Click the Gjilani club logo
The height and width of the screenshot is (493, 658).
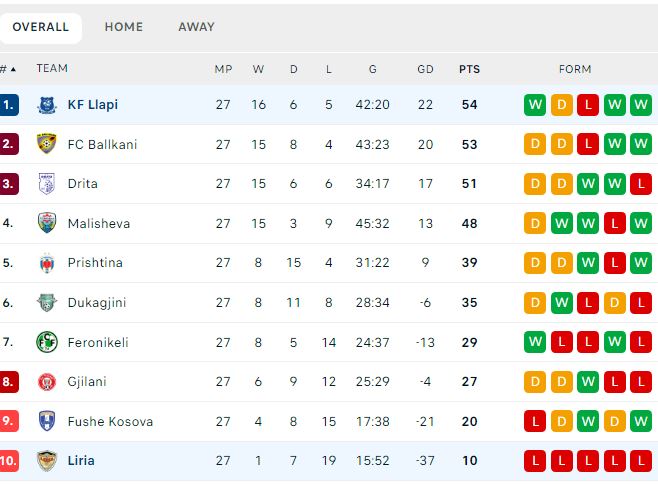[x=47, y=381]
